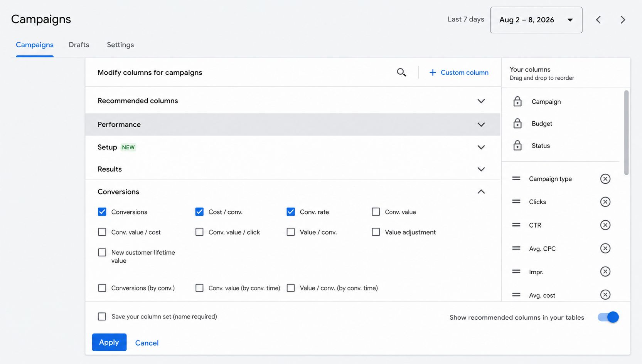
Task: Click the Drag and drop to reorder hint
Action: point(542,78)
